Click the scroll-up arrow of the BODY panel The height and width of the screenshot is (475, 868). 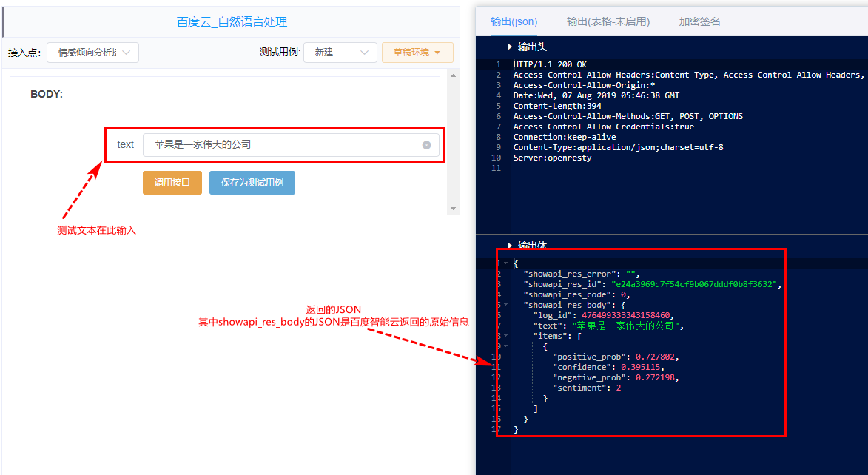454,76
